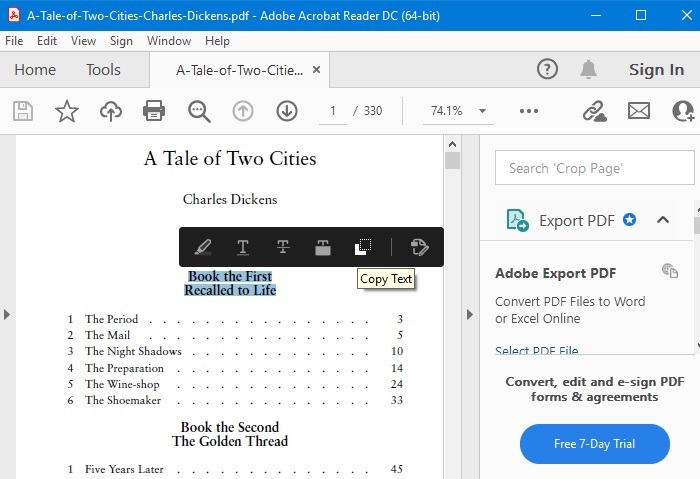This screenshot has width=700, height=479.
Task: Open the Window menu
Action: (169, 41)
